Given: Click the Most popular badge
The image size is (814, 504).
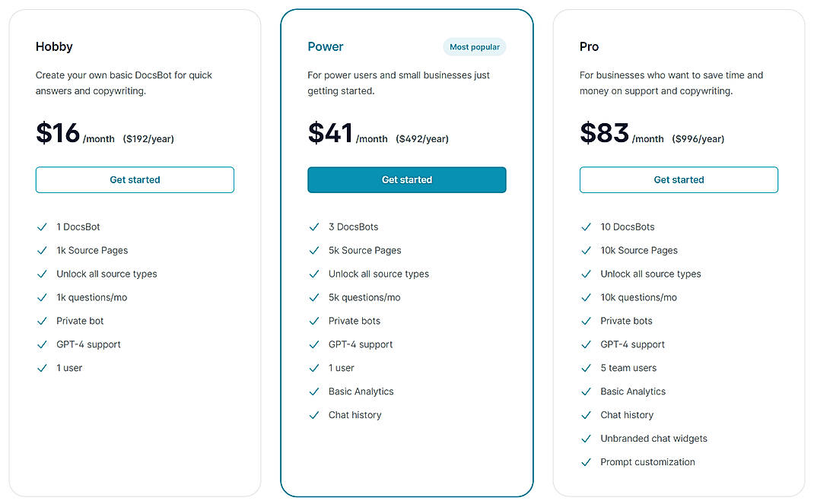Looking at the screenshot, I should point(474,46).
